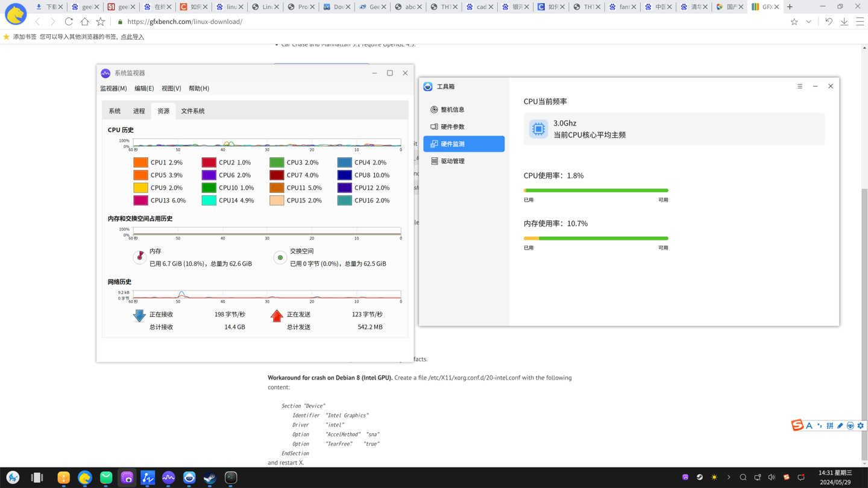Toggle Sogou 拼 input mode button

tap(830, 426)
